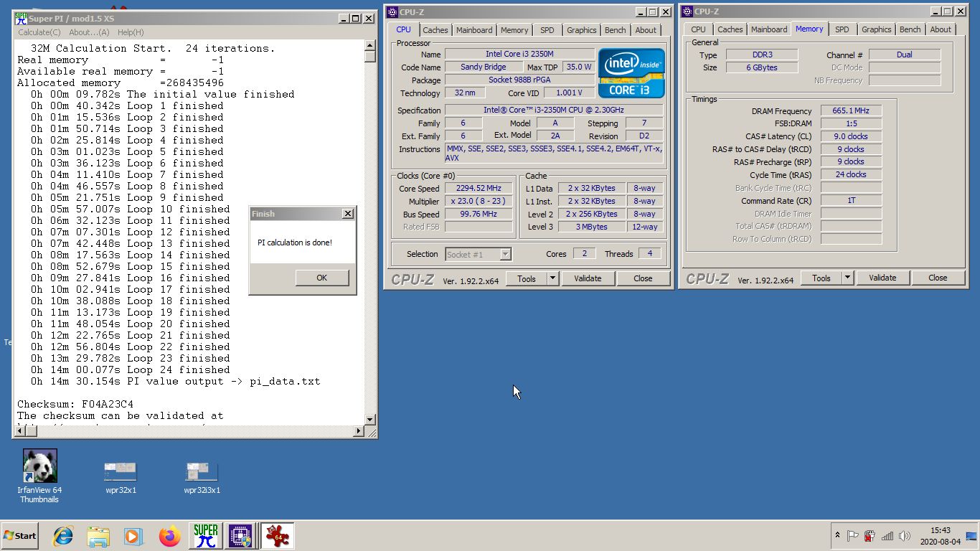
Task: Click DRAM Frequency 665.1 MHz value
Action: 851,111
